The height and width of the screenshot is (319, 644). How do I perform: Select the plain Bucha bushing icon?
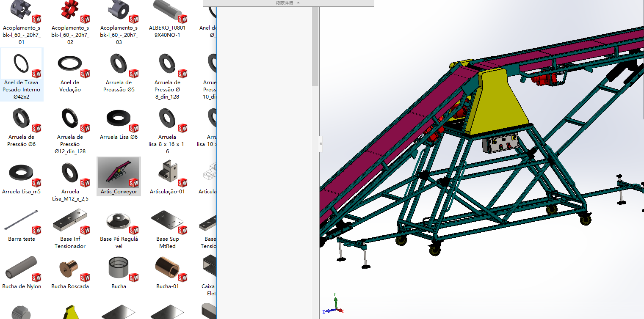[x=119, y=268]
